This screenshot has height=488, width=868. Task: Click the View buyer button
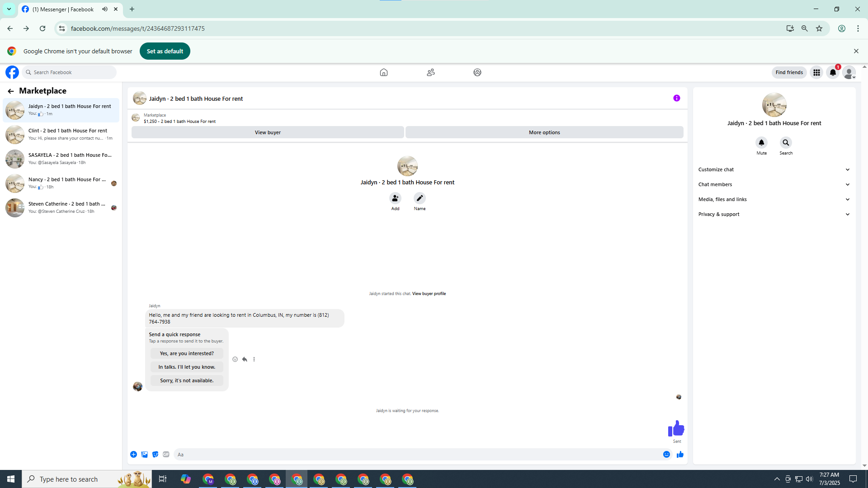click(268, 132)
